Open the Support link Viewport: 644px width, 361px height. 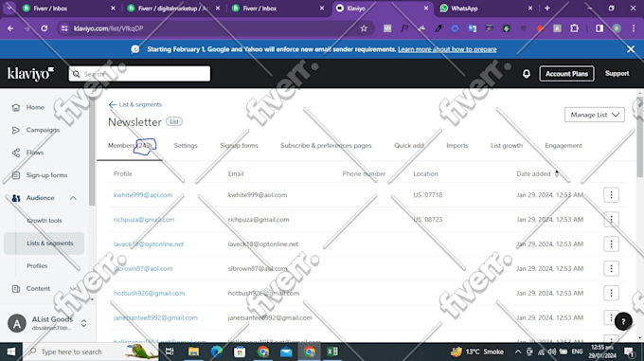click(x=617, y=74)
